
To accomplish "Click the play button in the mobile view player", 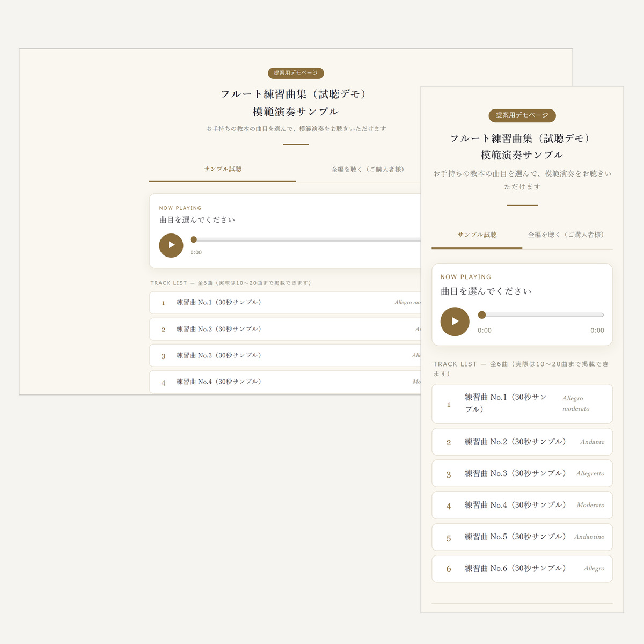I will [455, 321].
